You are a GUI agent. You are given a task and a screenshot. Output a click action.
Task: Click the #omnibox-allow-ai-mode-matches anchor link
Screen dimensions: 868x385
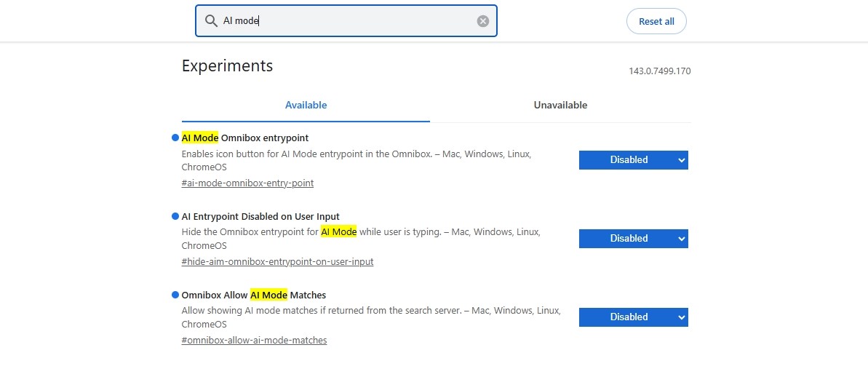[254, 341]
